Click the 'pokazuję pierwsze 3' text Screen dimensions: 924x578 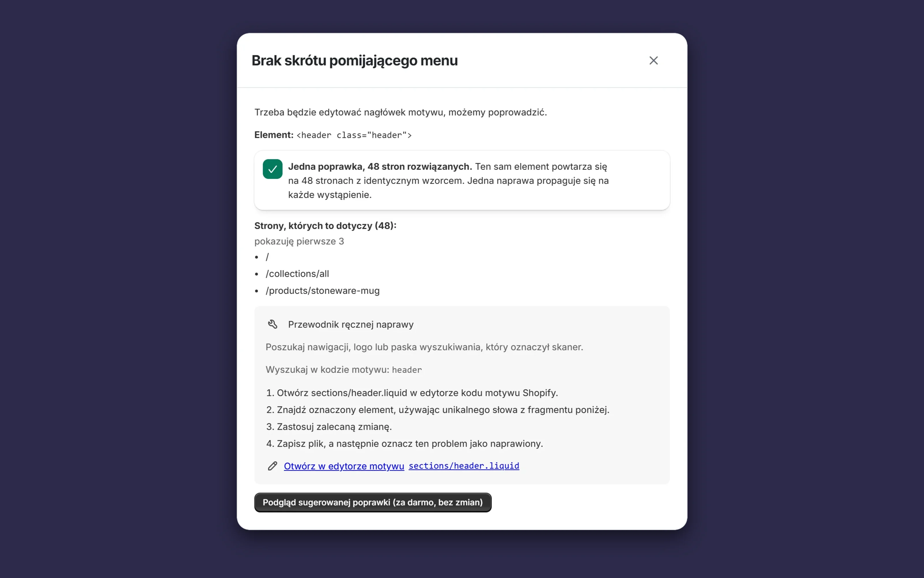pos(299,242)
